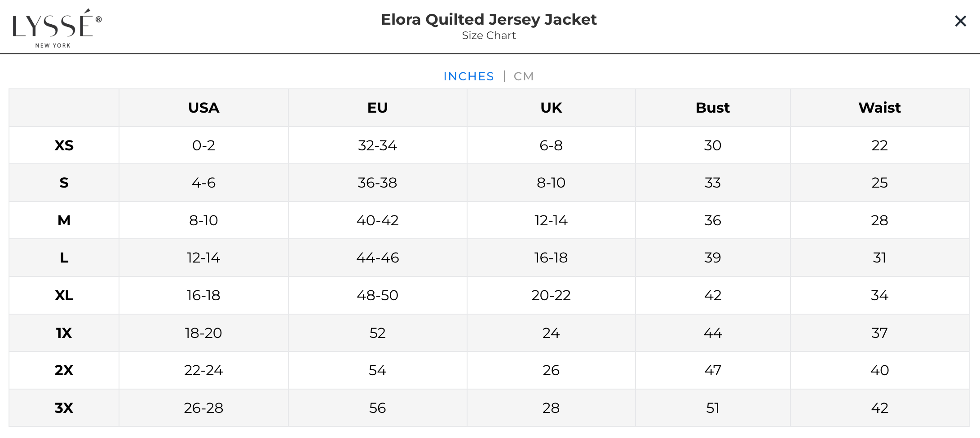Click the M size row label
980x438 pixels.
click(x=64, y=220)
